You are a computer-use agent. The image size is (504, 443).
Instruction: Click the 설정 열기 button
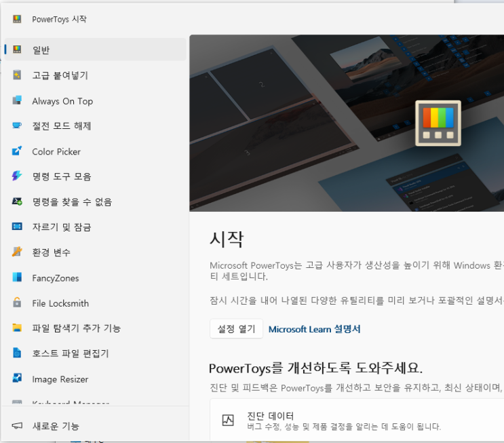pos(236,328)
